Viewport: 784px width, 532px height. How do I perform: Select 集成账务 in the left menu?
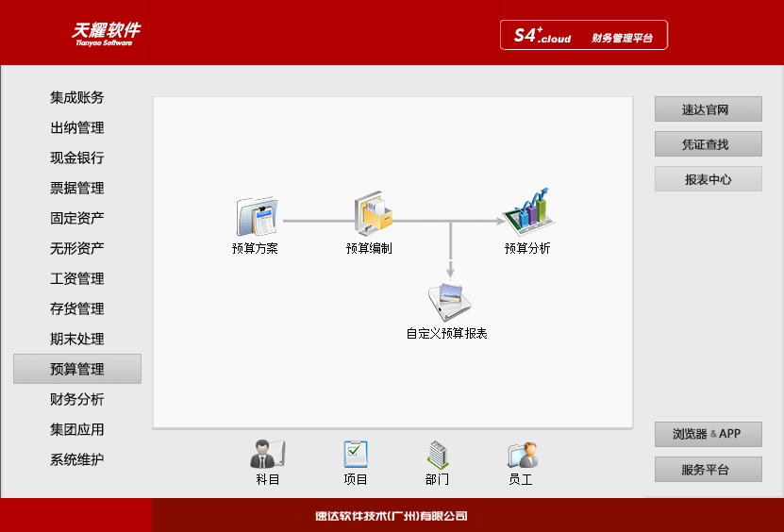[x=77, y=97]
